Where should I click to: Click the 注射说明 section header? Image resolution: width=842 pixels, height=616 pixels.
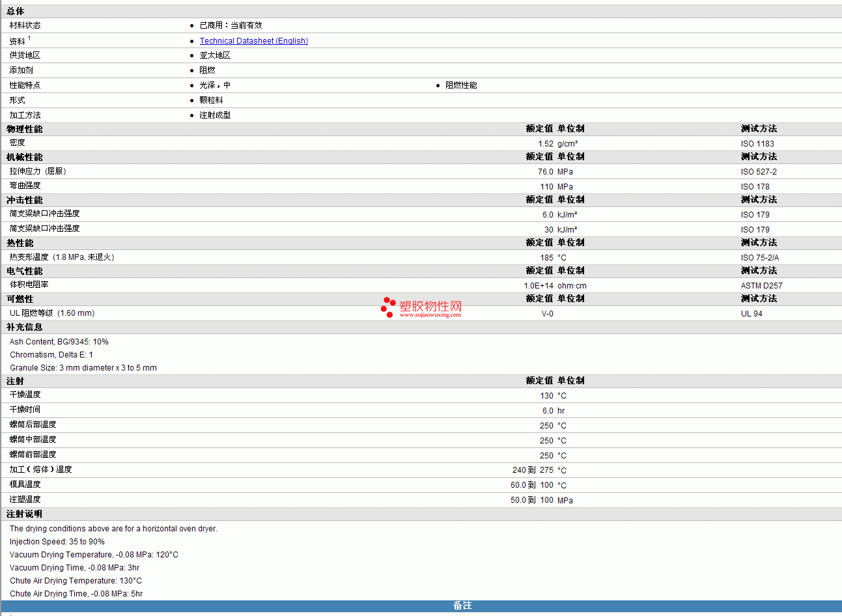click(x=25, y=514)
